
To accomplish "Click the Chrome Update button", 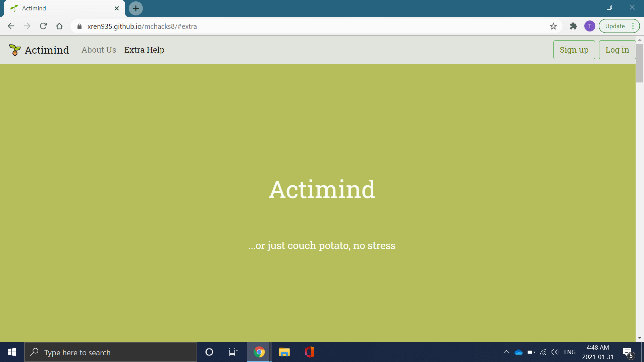I will coord(615,26).
